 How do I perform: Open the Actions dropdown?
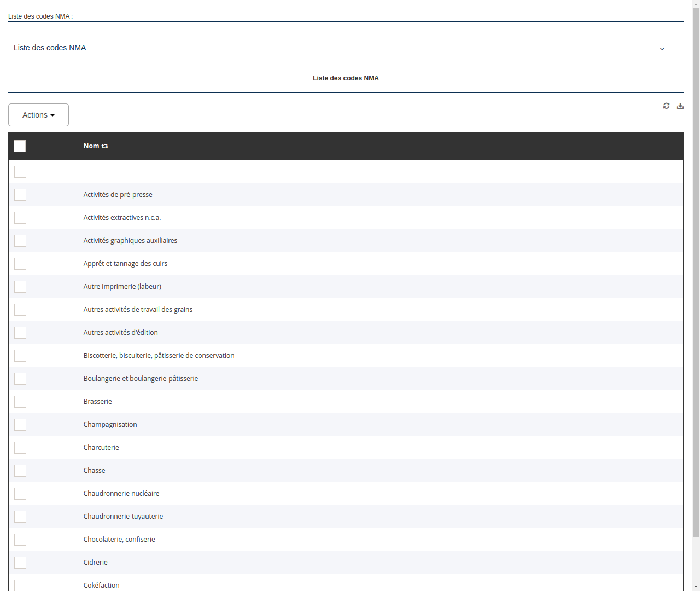[x=38, y=115]
